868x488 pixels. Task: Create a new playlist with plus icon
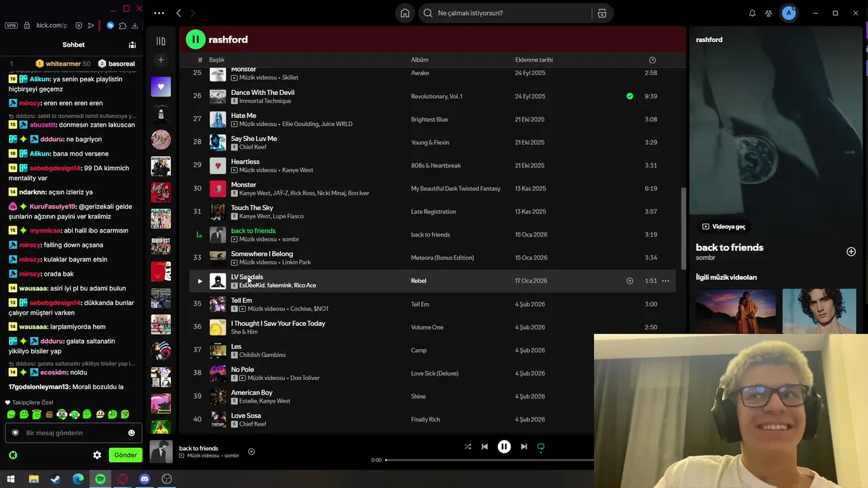click(x=161, y=60)
